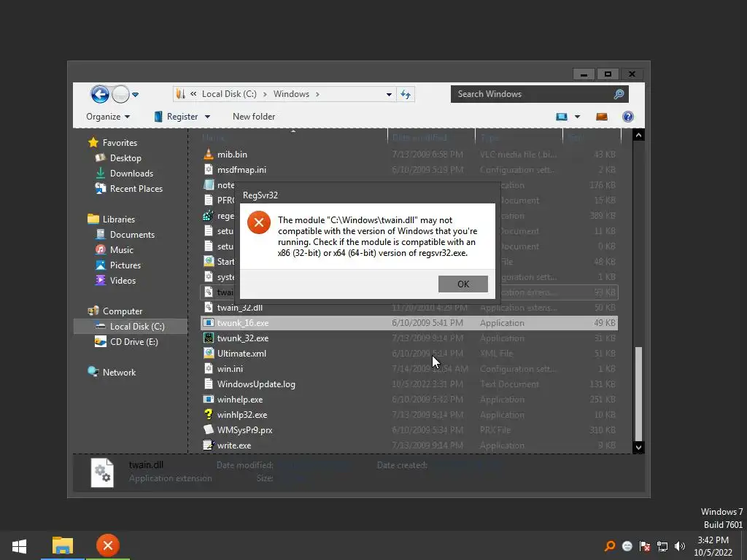Click New folder in the toolbar
Screen dimensions: 747x560
pyautogui.click(x=253, y=117)
